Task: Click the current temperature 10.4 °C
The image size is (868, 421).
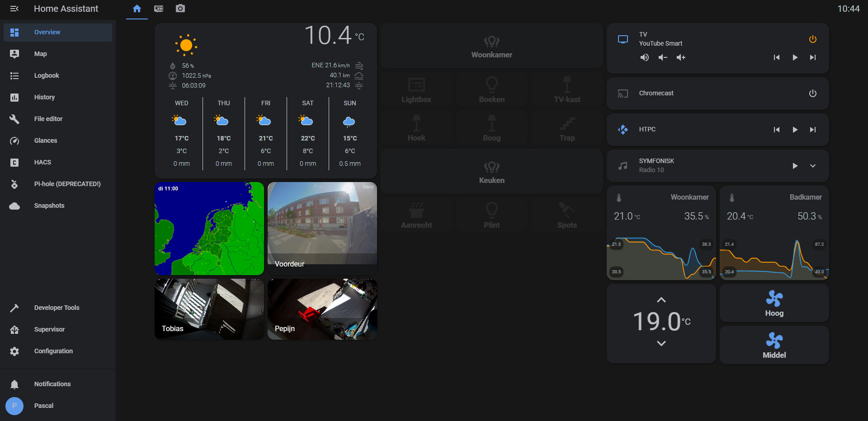Action: tap(334, 35)
